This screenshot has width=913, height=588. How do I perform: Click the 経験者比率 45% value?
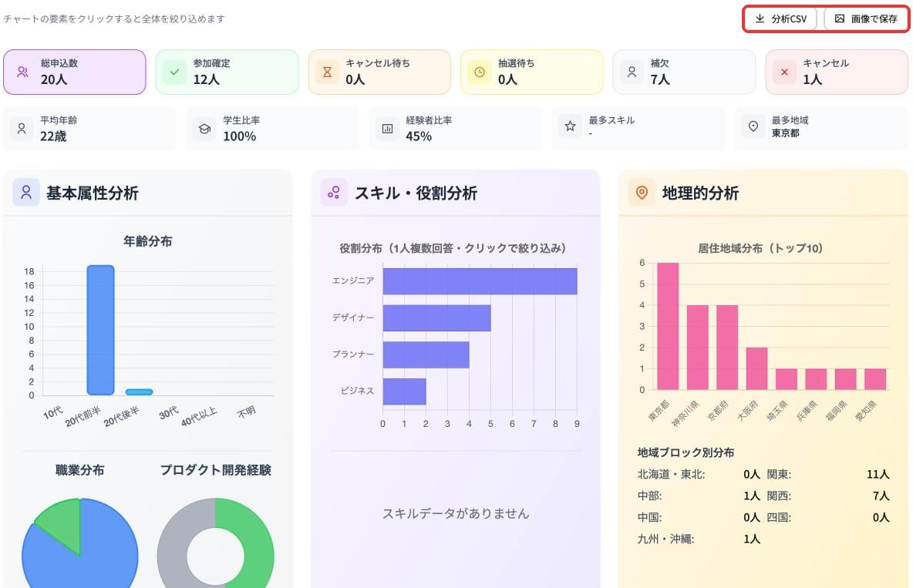click(419, 136)
